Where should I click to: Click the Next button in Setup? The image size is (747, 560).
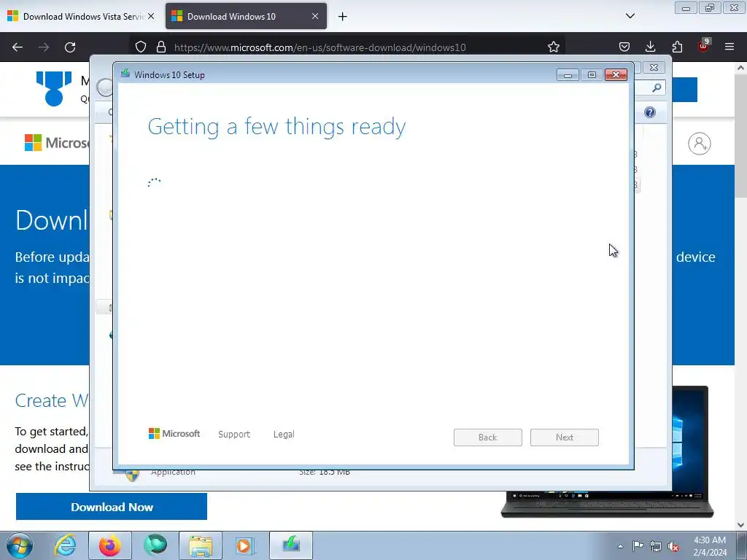[x=565, y=437]
